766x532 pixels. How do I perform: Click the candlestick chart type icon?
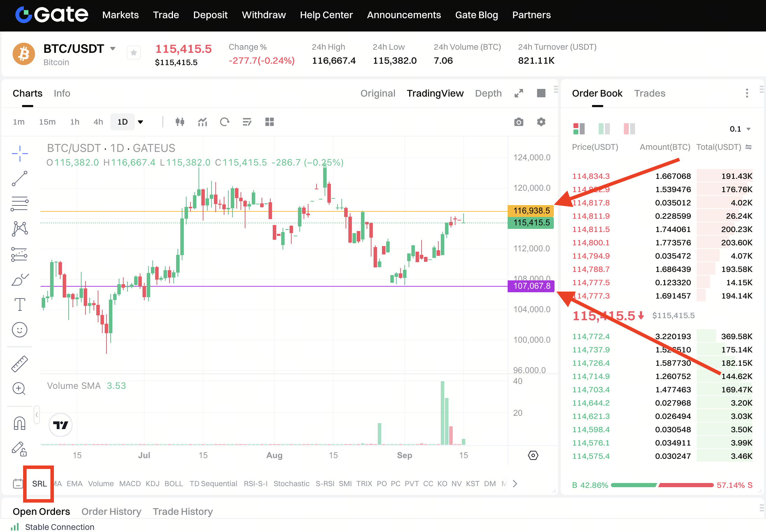180,122
